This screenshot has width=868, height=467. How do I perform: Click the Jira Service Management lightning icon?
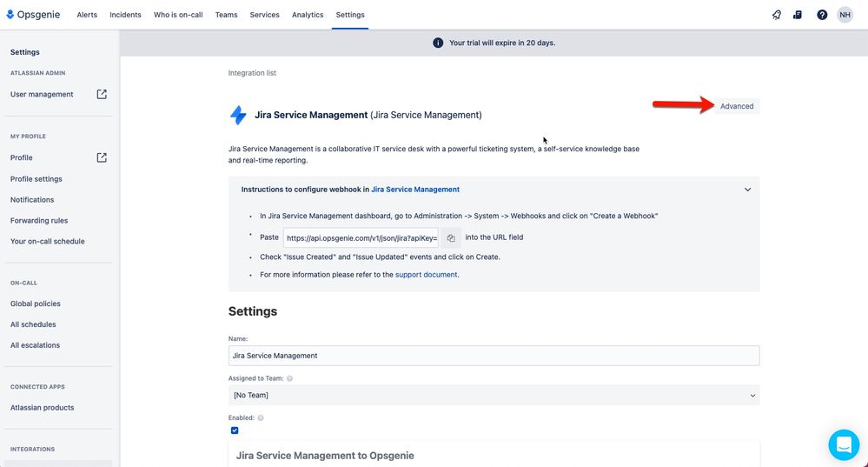[238, 115]
